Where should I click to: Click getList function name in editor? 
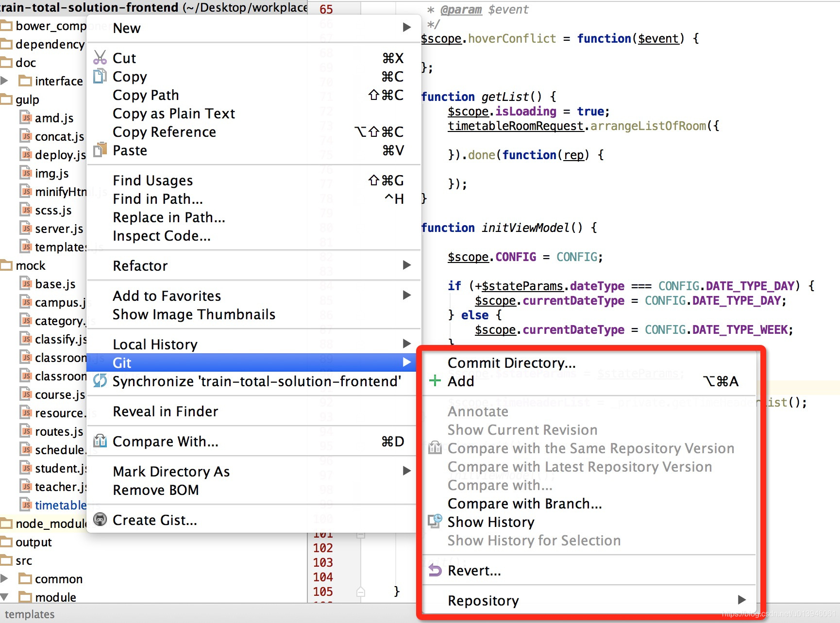[505, 97]
